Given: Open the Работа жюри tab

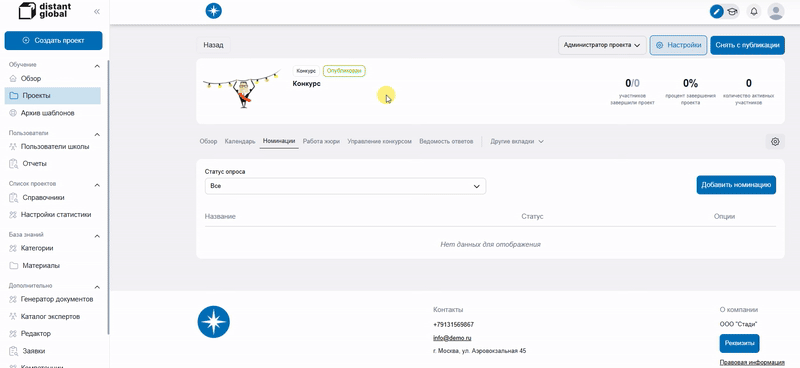Looking at the screenshot, I should [x=321, y=141].
